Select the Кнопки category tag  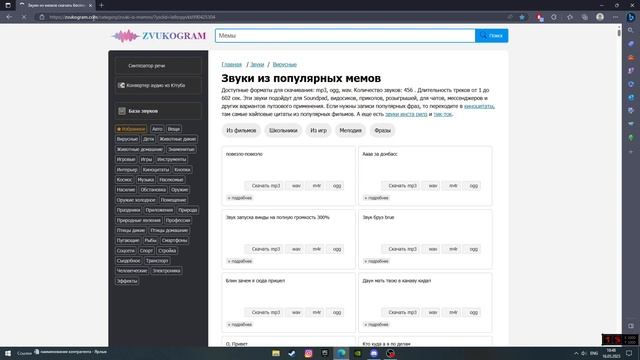182,170
